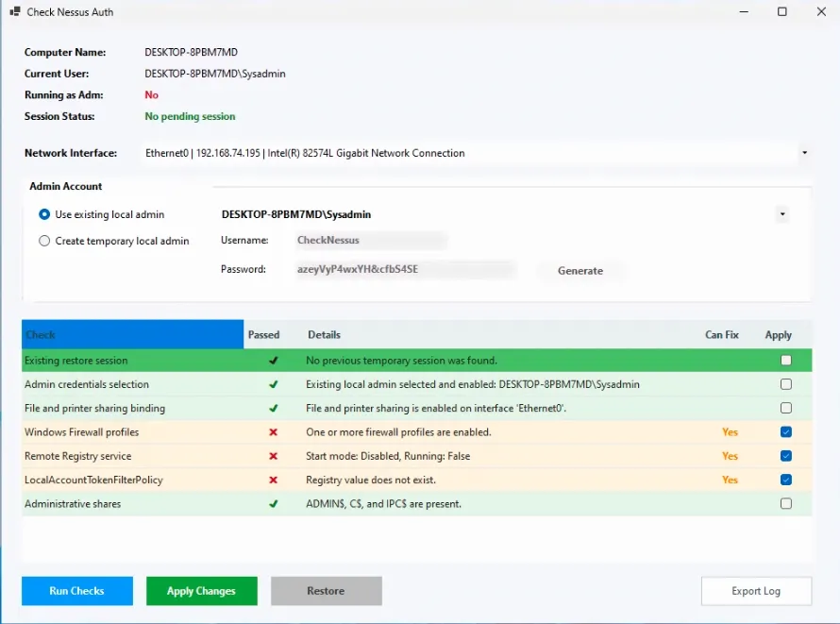Click 'Start mode: Disabled, Running: False' detail
Image resolution: width=840 pixels, height=624 pixels.
coord(388,456)
